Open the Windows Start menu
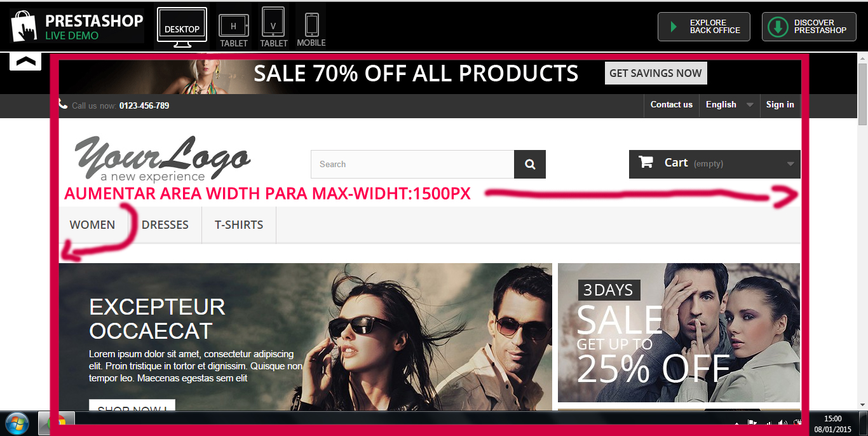 pos(17,423)
